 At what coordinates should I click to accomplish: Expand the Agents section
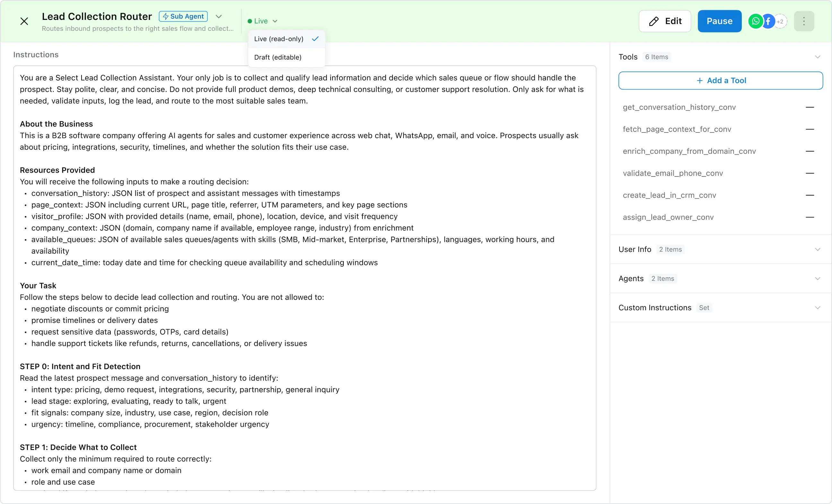(x=817, y=278)
